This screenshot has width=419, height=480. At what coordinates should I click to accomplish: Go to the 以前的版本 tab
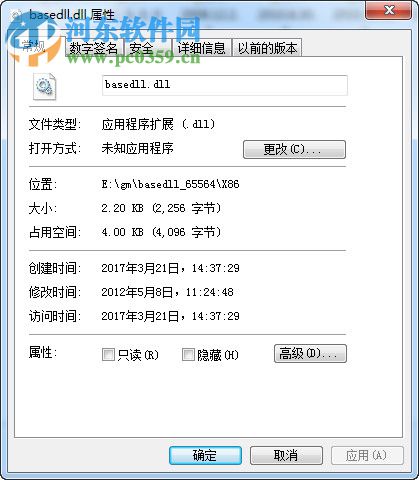pos(267,48)
